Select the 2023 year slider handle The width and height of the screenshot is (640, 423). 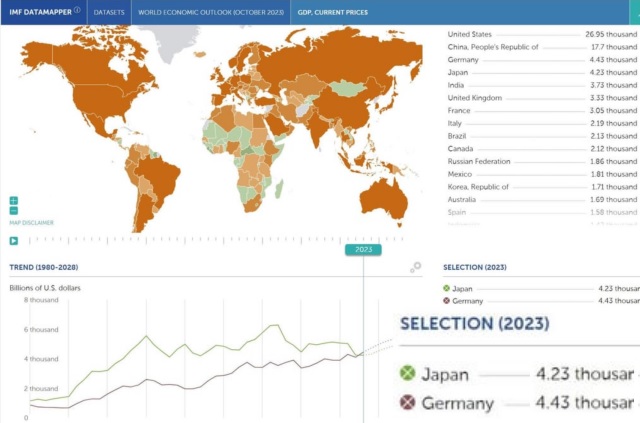[363, 249]
